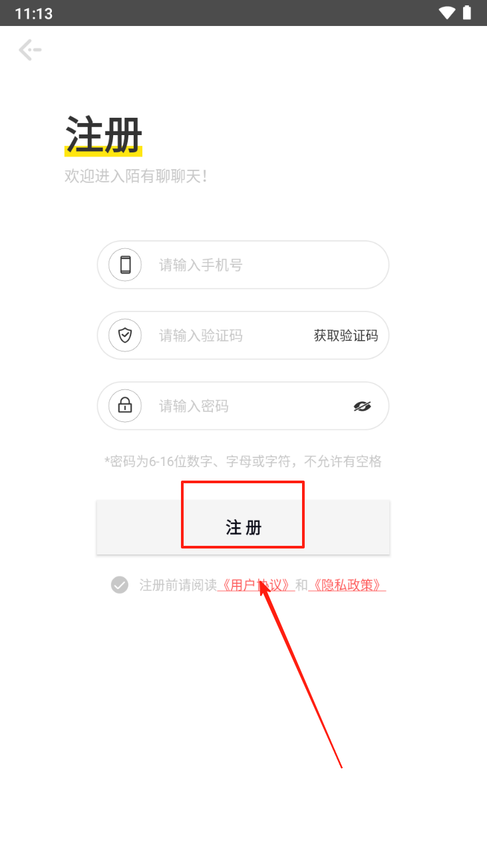Viewport: 487px width, 868px height.
Task: Tap 获取验证码 to get code
Action: tap(346, 335)
